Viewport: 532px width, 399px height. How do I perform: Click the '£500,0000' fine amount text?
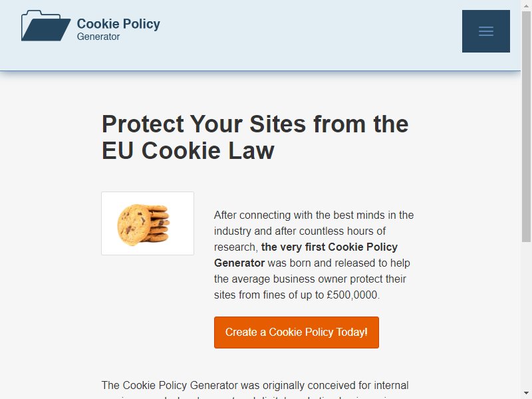[352, 295]
